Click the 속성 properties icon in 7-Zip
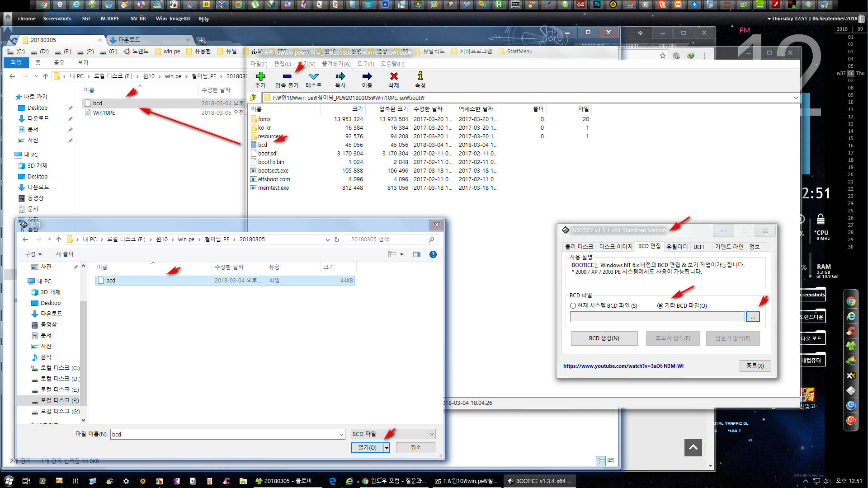 [420, 76]
